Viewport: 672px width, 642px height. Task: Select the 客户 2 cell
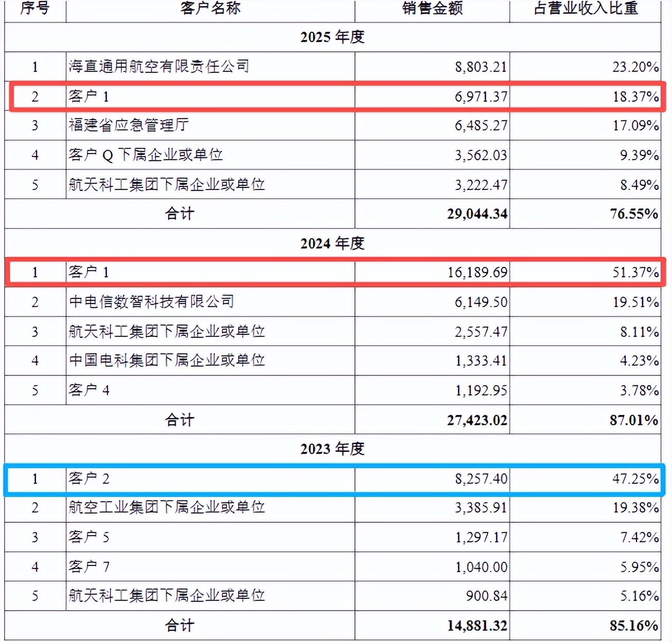(x=89, y=478)
